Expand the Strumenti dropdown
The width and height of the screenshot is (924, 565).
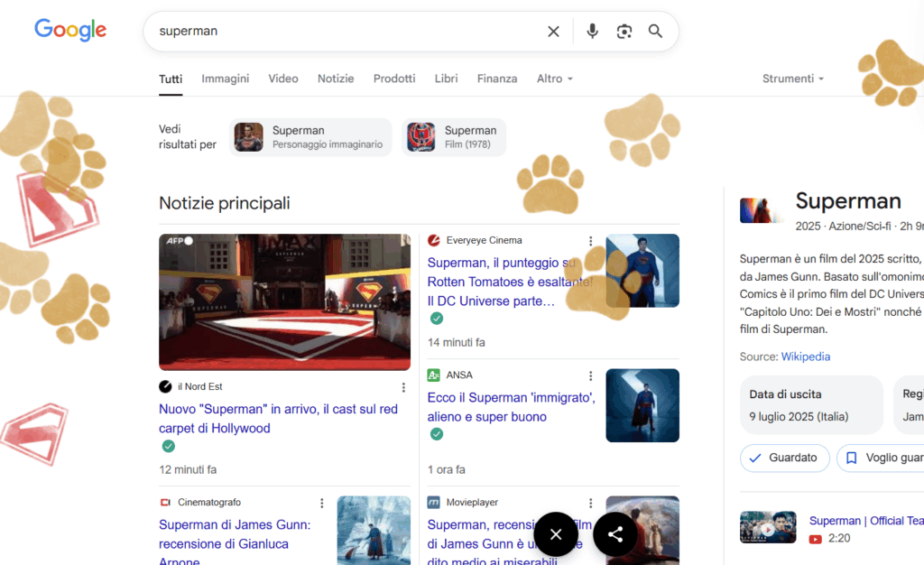click(x=792, y=79)
